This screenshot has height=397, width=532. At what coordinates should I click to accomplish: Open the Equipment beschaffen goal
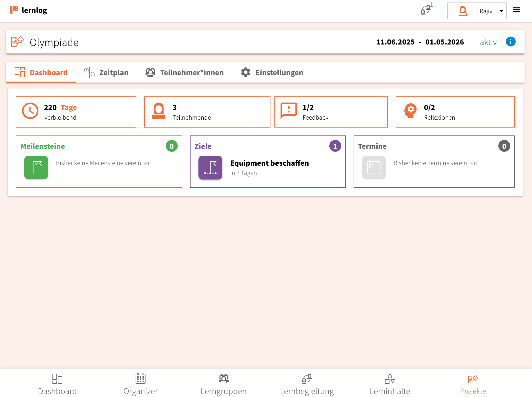(269, 163)
